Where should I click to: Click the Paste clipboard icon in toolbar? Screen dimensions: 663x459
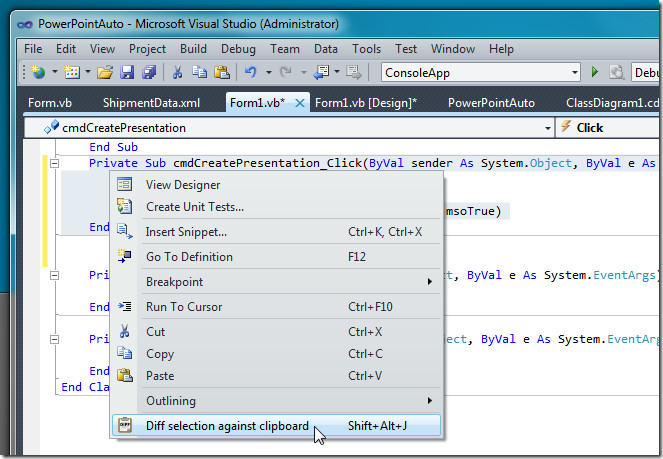[x=222, y=72]
